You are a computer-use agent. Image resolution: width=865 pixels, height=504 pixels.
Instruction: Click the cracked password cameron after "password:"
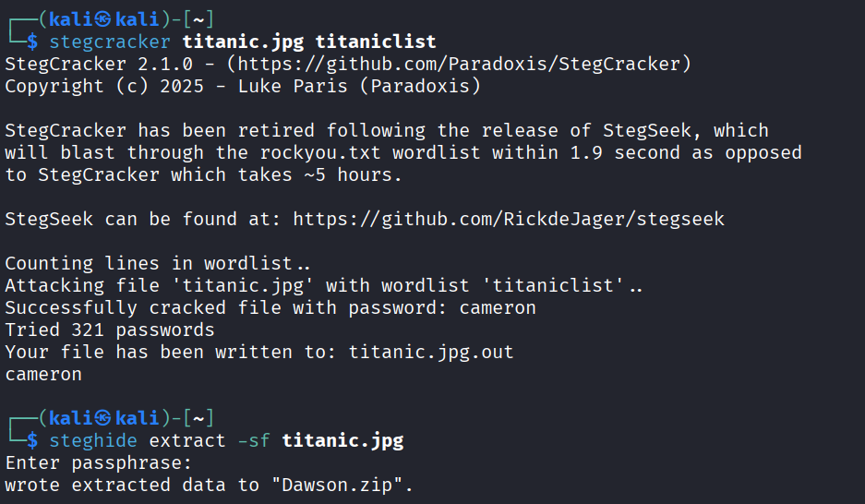(498, 307)
